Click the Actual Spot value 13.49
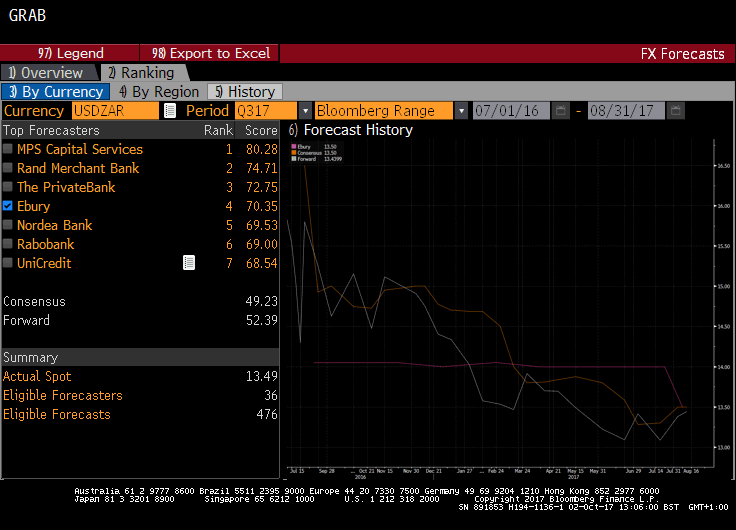The width and height of the screenshot is (736, 530). click(261, 376)
